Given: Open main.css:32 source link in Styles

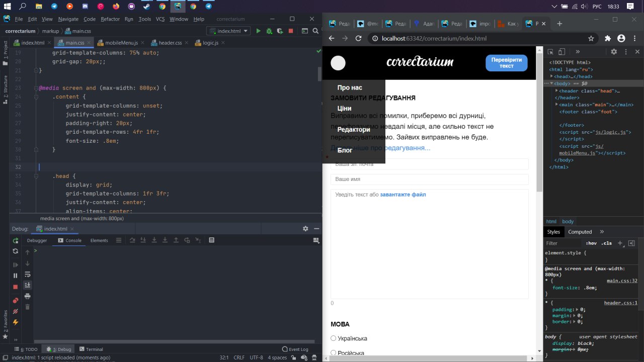Looking at the screenshot, I should pos(622,281).
